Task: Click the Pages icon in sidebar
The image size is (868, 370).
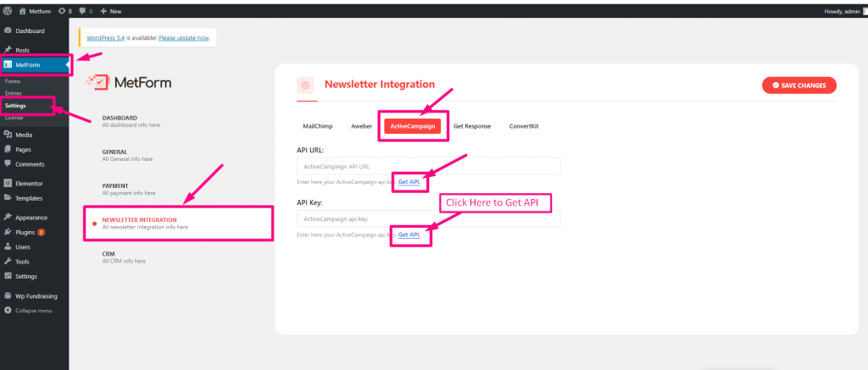Action: pos(8,149)
